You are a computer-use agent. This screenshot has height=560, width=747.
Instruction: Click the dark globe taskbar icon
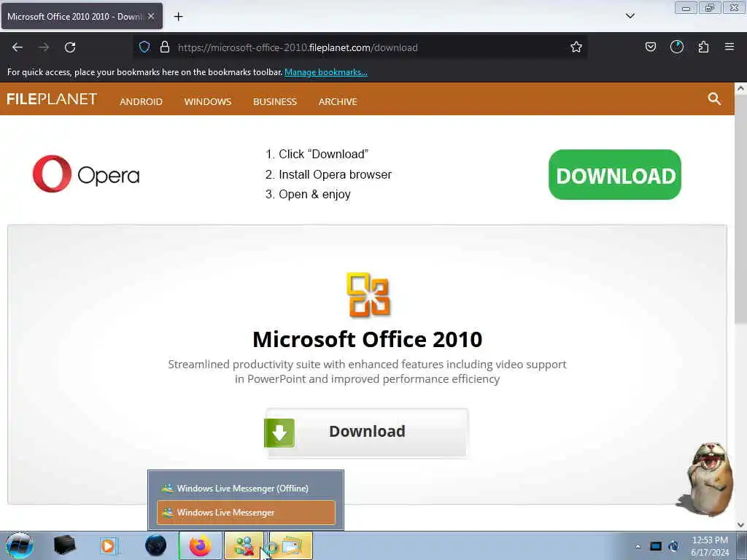coord(155,545)
